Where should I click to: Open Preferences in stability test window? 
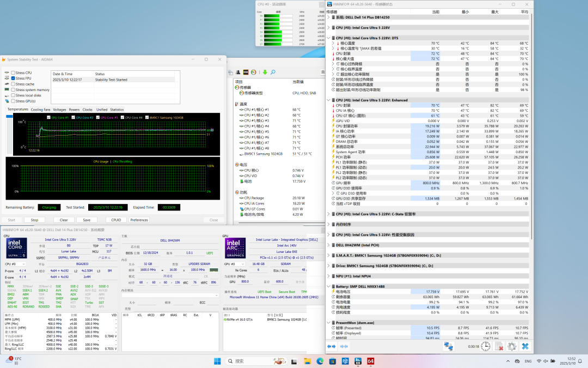pyautogui.click(x=139, y=220)
